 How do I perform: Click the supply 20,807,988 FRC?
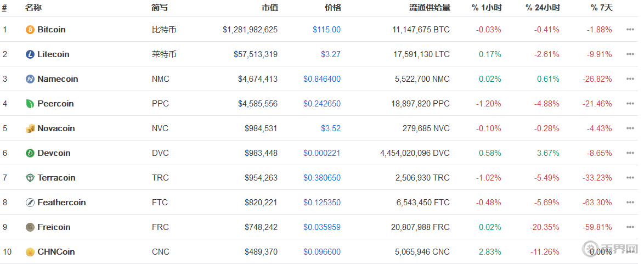[x=421, y=227]
